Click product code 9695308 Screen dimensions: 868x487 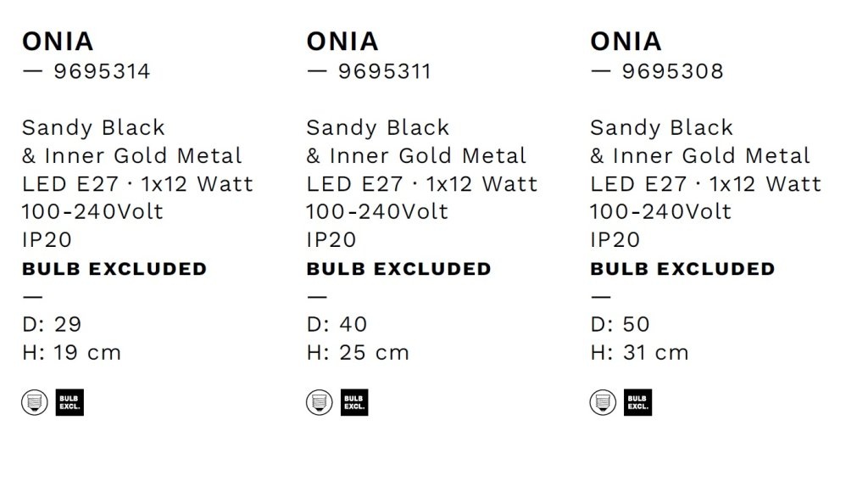[x=672, y=71]
